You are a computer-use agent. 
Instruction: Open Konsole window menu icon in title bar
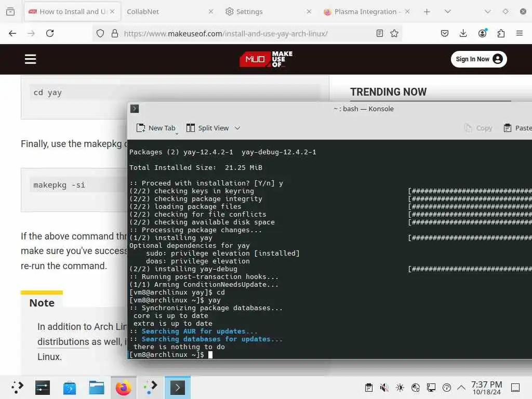coord(135,109)
